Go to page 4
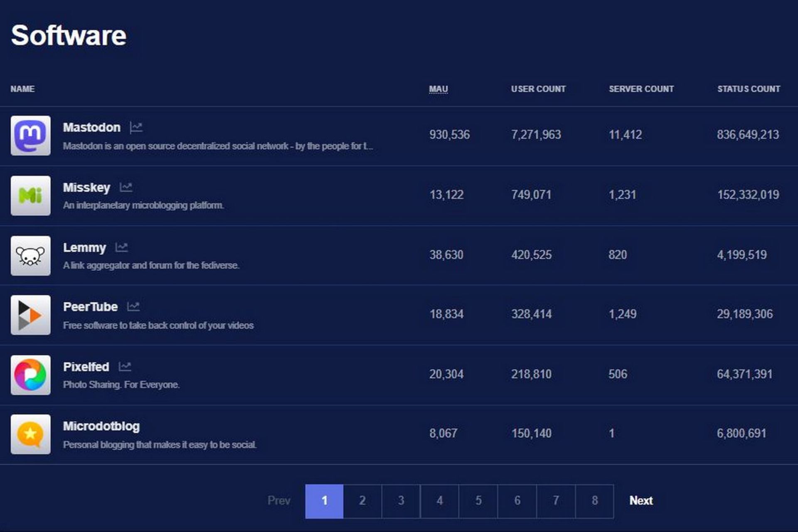Image resolution: width=798 pixels, height=532 pixels. pos(440,501)
